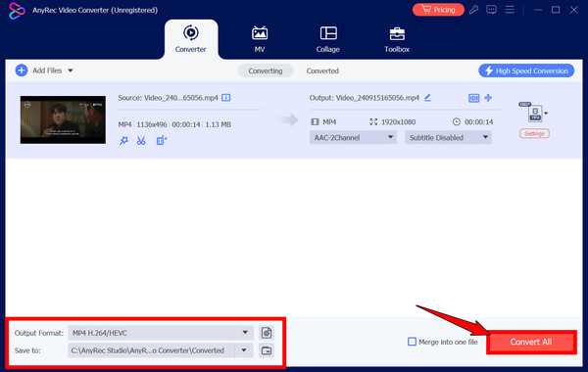The width and height of the screenshot is (588, 372).
Task: Open the Converter tab
Action: click(x=190, y=39)
